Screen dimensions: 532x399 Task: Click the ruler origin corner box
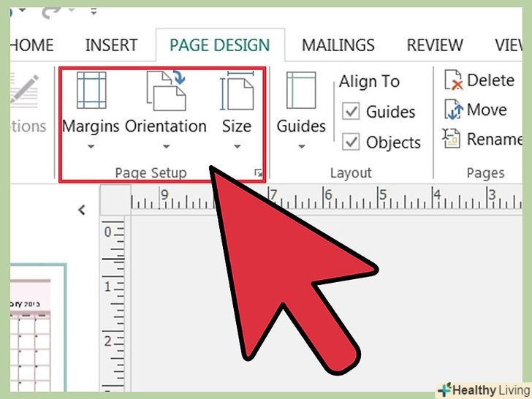(115, 200)
